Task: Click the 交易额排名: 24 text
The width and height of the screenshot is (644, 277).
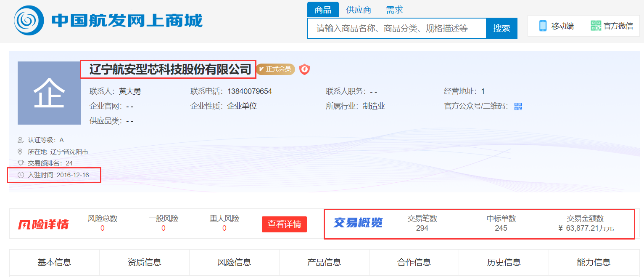Action: pyautogui.click(x=50, y=163)
